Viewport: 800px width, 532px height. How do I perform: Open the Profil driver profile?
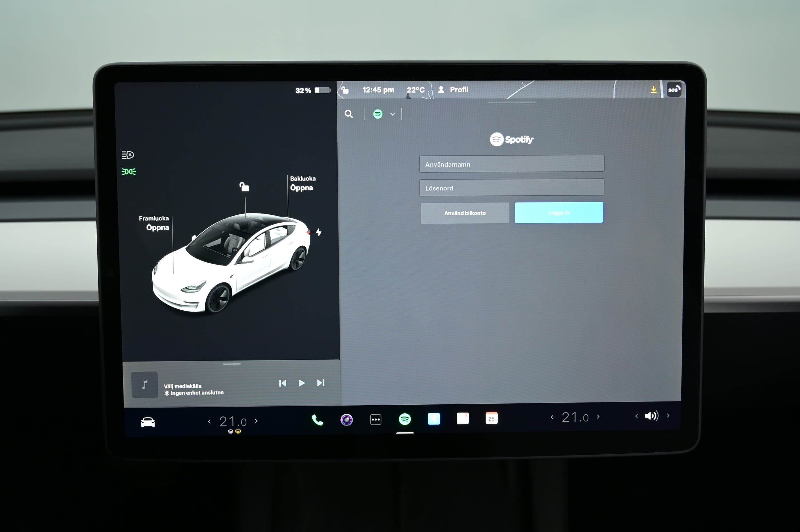453,90
